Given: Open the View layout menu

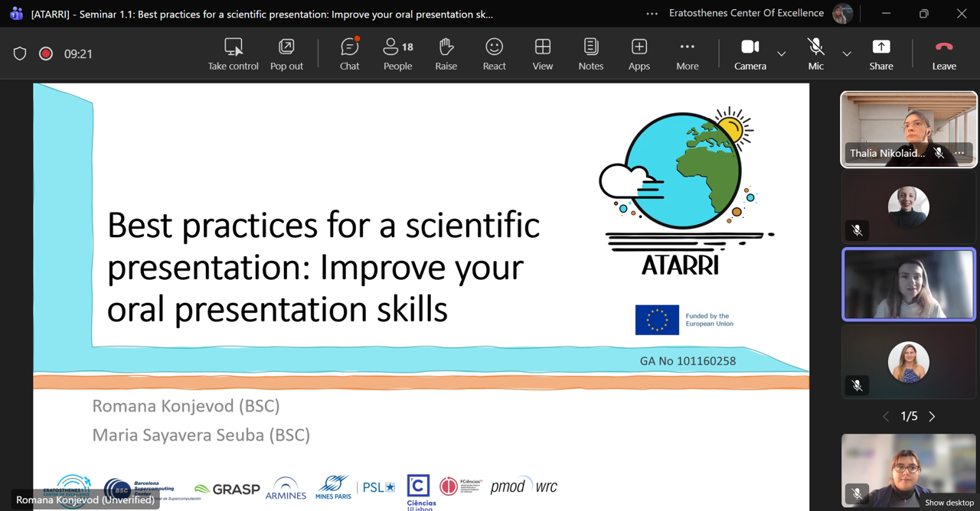Looking at the screenshot, I should click(x=542, y=54).
